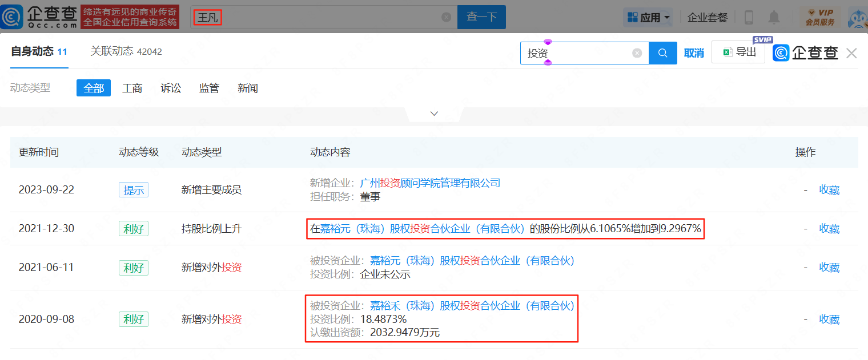Click 导出 export button

click(738, 52)
